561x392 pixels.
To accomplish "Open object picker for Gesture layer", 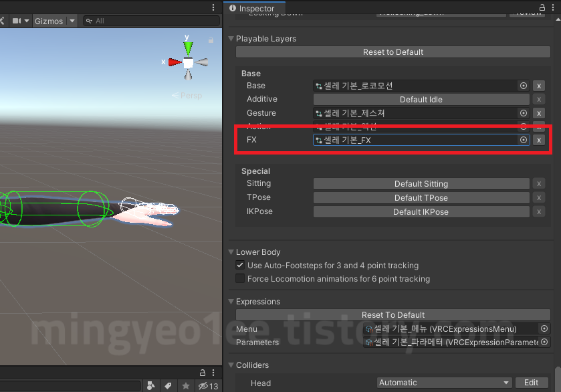I will pyautogui.click(x=523, y=113).
